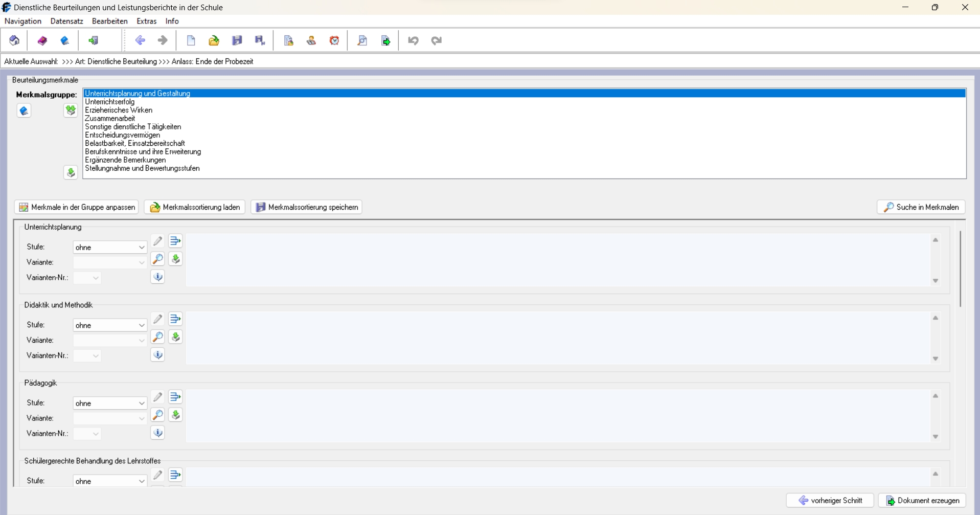Click the green-arrow exit door icon
The image size is (980, 515).
point(93,40)
